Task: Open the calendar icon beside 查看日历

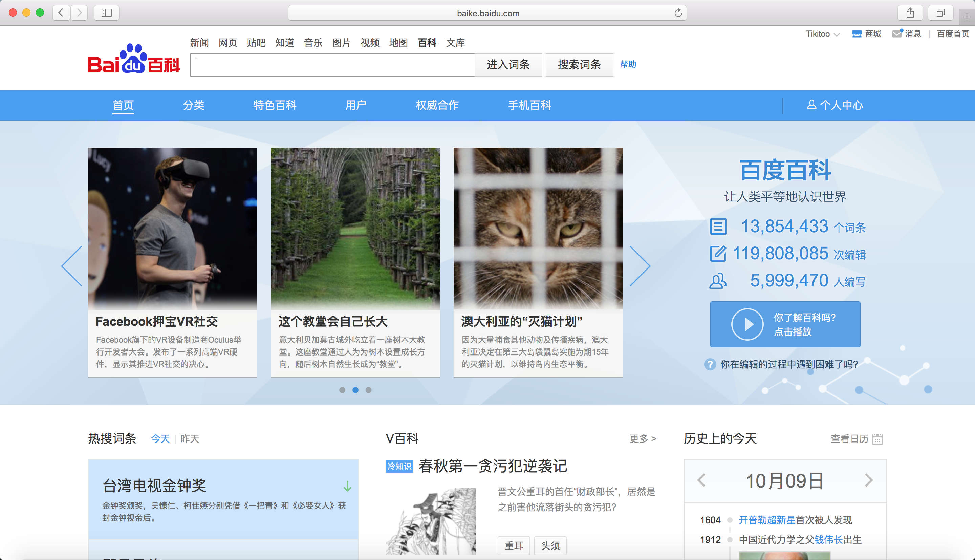Action: [x=877, y=439]
